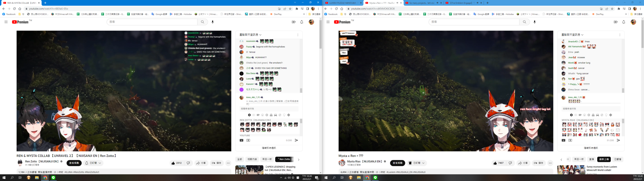Click 隱藏即時通訊 under Ren Zotto chat
This screenshot has width=644, height=181.
tap(269, 148)
